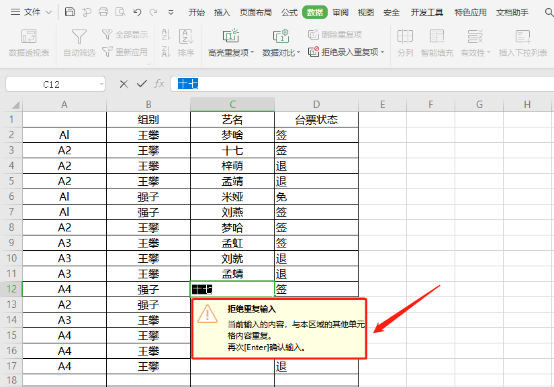
Task: Select cell containing 梓萌 in column C
Action: pyautogui.click(x=232, y=166)
